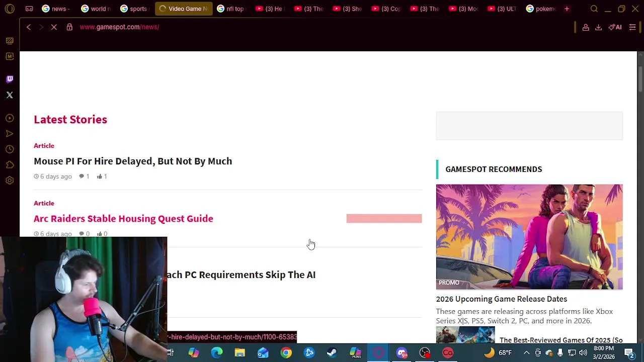Click the "Article" label above Arc Raiders
The width and height of the screenshot is (644, 362).
tap(44, 203)
